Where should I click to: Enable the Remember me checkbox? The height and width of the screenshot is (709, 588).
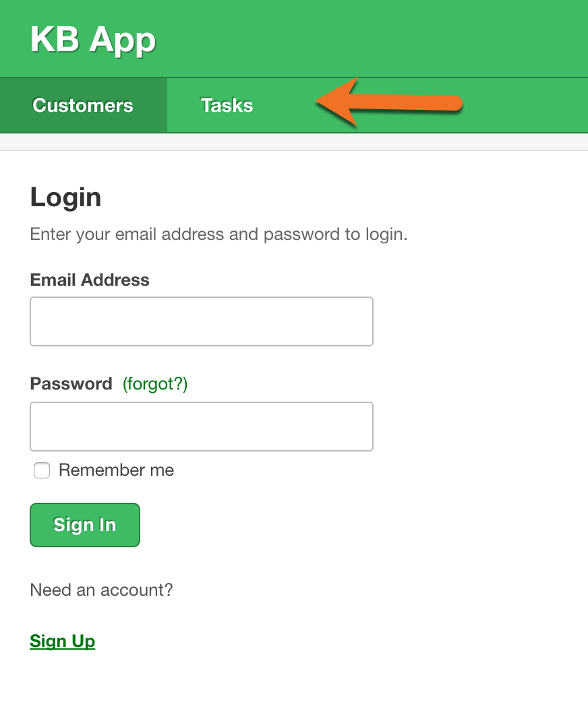tap(42, 470)
